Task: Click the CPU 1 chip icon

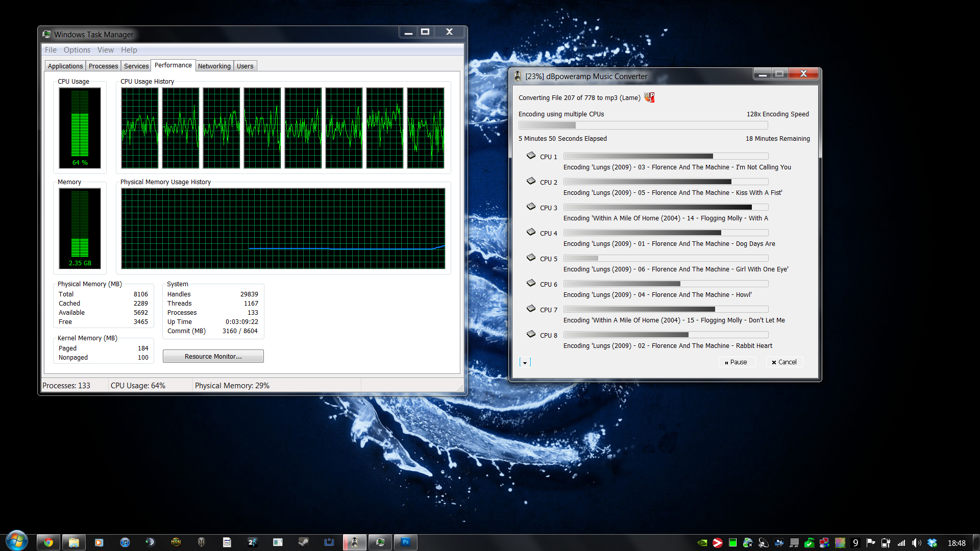Action: [531, 155]
